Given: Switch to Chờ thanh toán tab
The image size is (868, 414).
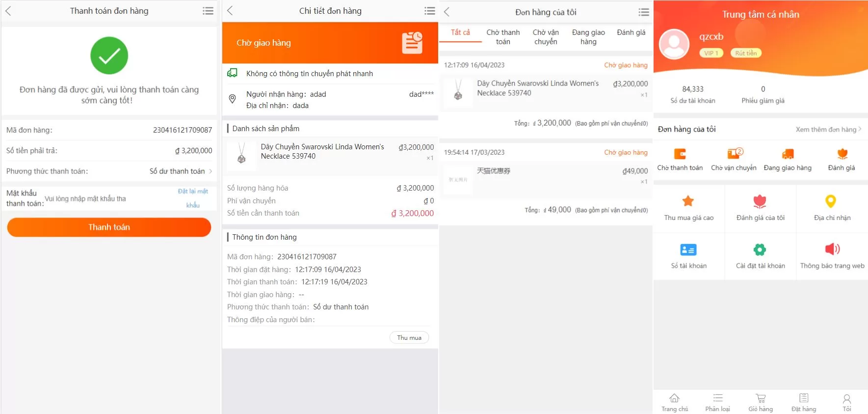Looking at the screenshot, I should point(503,37).
